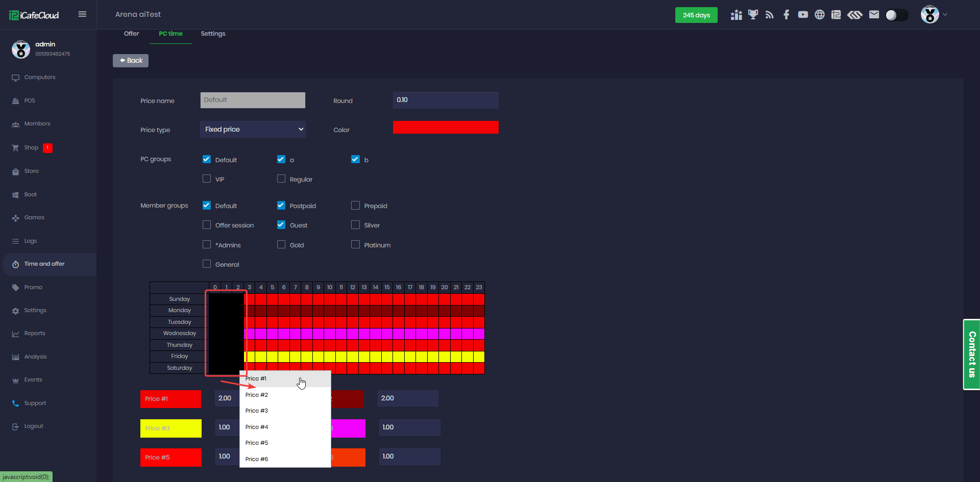
Task: Open the Price type dropdown
Action: pos(253,130)
